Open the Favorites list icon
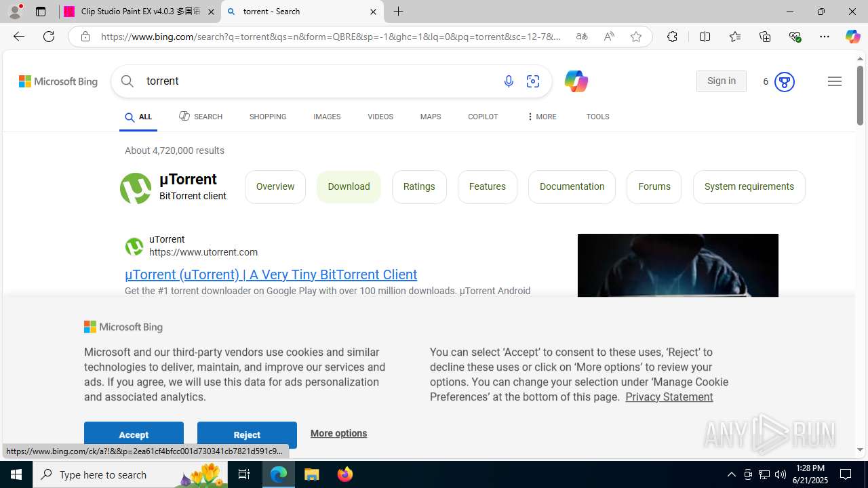 pos(735,37)
